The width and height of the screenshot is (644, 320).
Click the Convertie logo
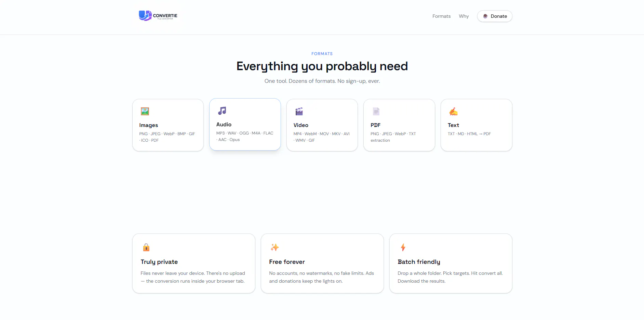[158, 16]
